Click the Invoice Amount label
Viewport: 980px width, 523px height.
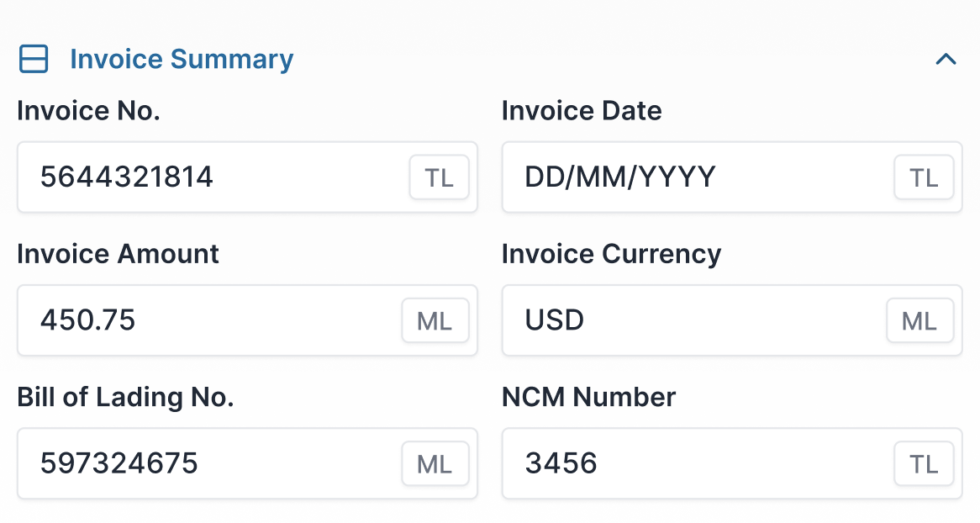(118, 254)
